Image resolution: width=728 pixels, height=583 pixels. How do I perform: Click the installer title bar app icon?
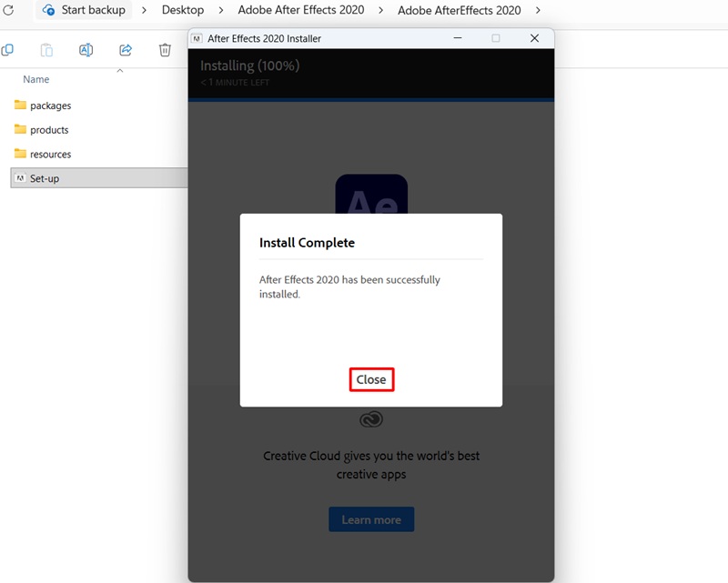tap(197, 38)
